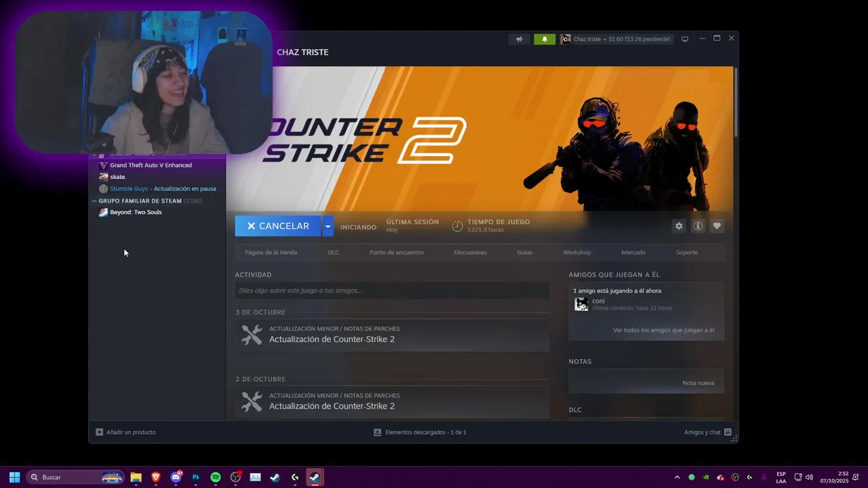Image resolution: width=868 pixels, height=488 pixels.
Task: Open Logitech G HUB from the taskbar
Action: coord(295,477)
